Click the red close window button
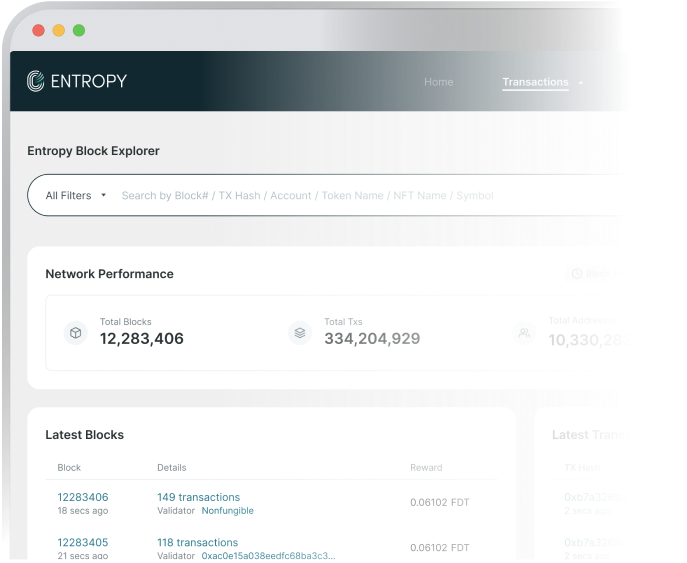687x563 pixels. tap(39, 31)
